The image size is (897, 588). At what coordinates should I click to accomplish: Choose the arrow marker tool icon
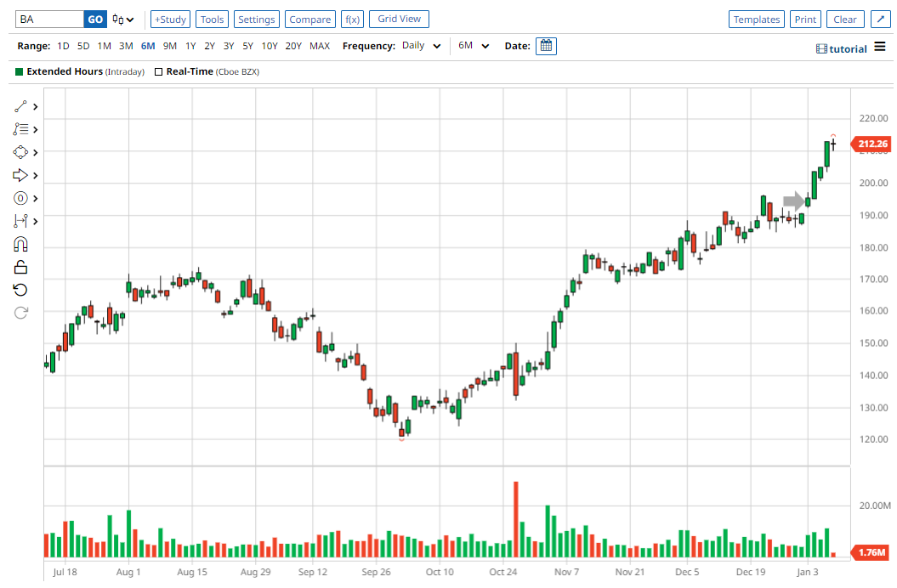(x=20, y=175)
